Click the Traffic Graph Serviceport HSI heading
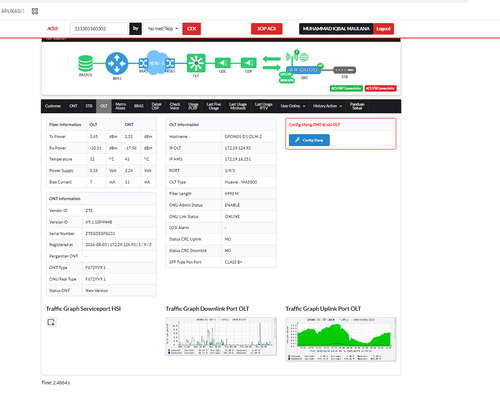 pos(83,309)
